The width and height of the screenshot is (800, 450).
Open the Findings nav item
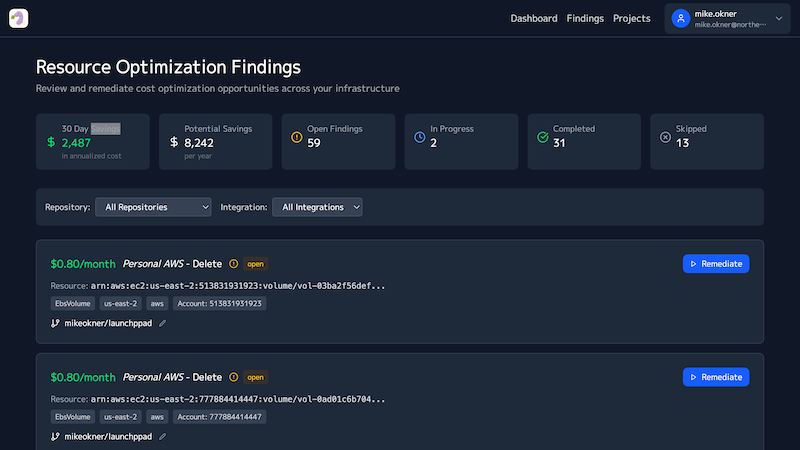[585, 18]
